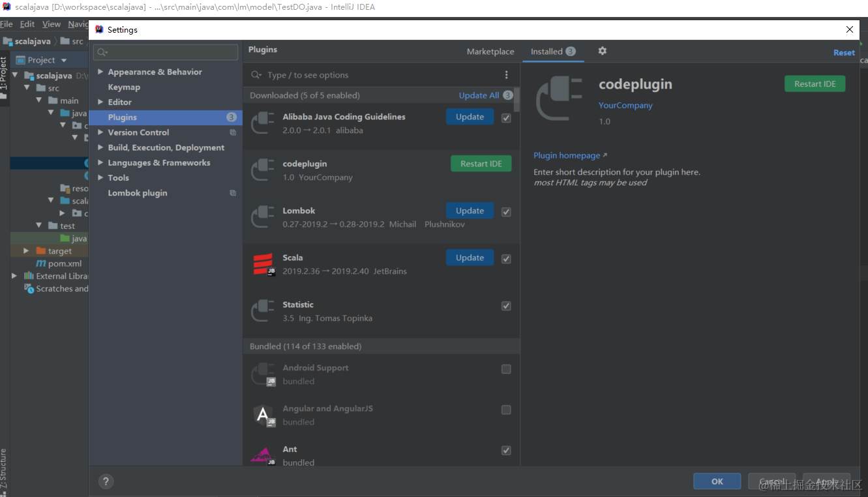Expand the target folder in project tree
This screenshot has width=868, height=497.
pos(26,251)
